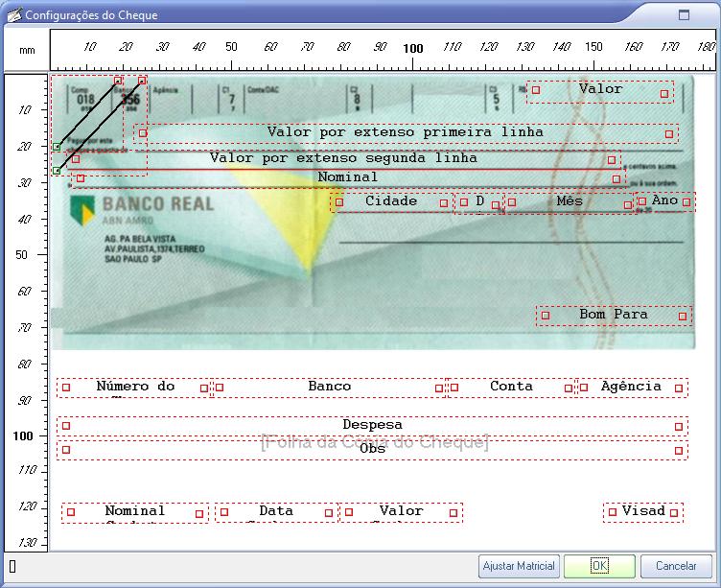Click the right handle of the Obs field
721x588 pixels.
point(679,450)
